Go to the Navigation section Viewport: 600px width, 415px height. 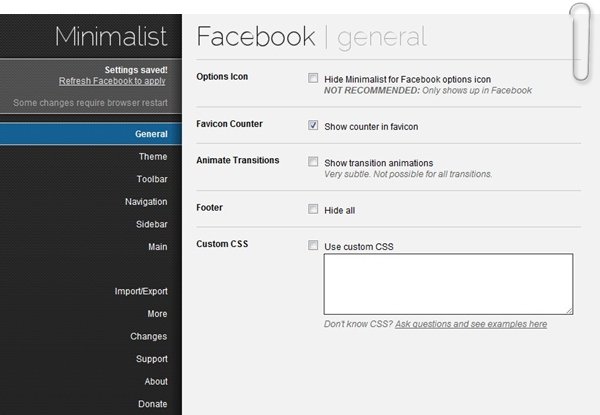[146, 202]
